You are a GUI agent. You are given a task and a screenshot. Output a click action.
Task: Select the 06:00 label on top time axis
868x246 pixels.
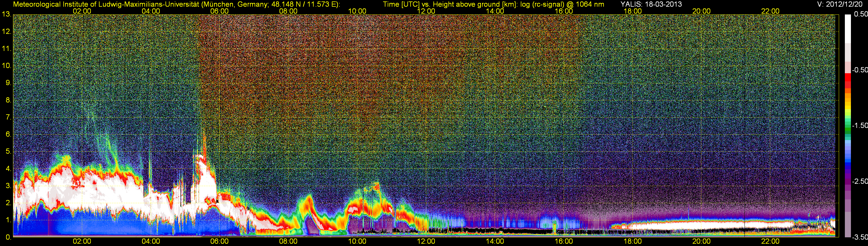[x=219, y=11]
